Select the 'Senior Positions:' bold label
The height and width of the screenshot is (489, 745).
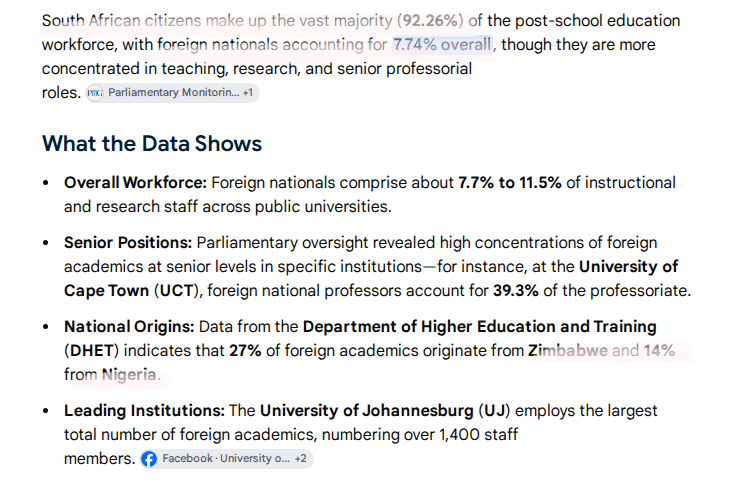coord(128,243)
